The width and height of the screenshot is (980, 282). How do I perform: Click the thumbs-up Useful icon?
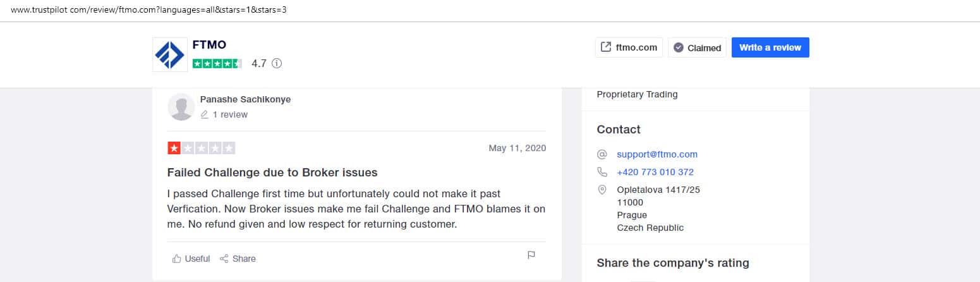pos(177,258)
